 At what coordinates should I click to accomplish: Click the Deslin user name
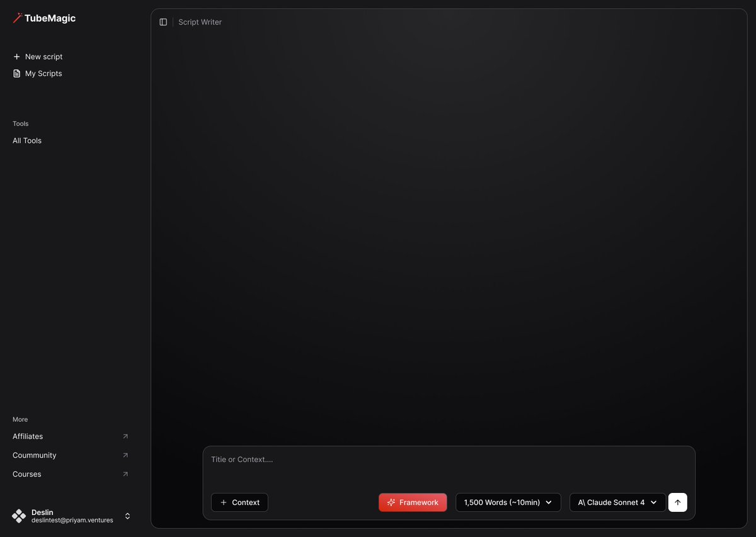[x=42, y=512]
